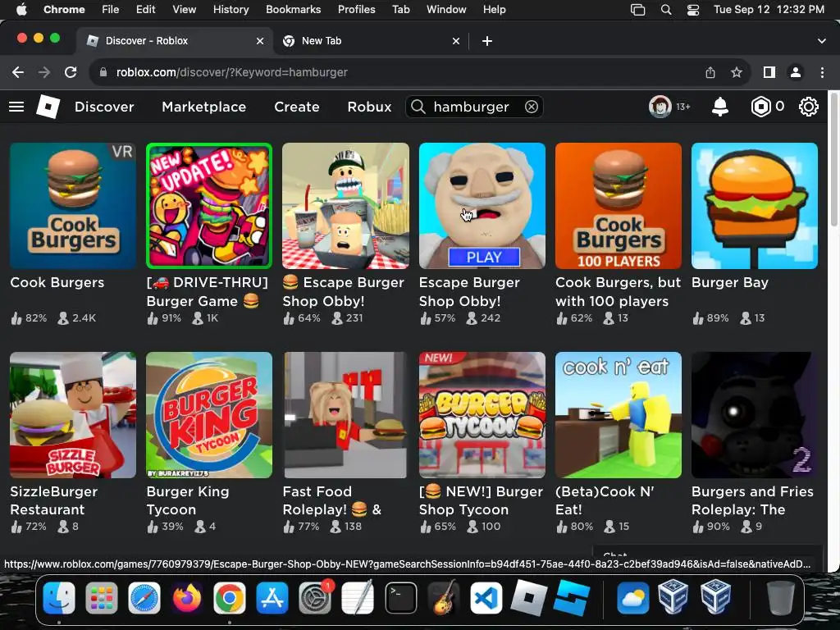Open Burger Bay game thumbnail

[755, 206]
